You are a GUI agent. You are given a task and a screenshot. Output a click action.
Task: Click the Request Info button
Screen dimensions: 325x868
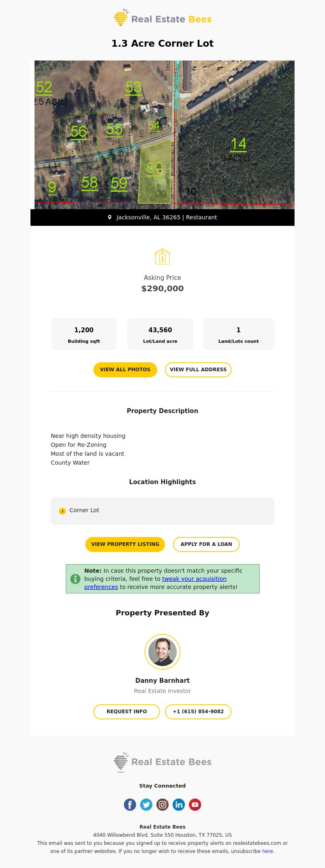click(127, 712)
